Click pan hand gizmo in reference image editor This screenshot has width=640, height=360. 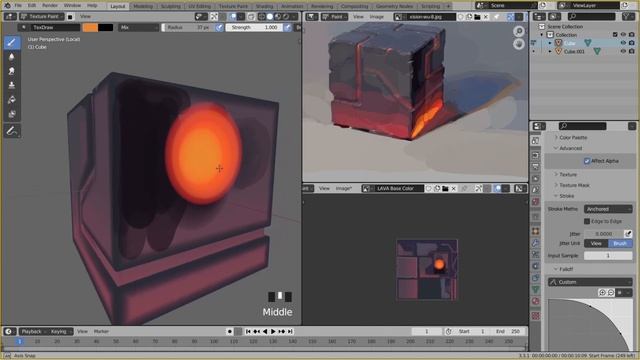519,44
